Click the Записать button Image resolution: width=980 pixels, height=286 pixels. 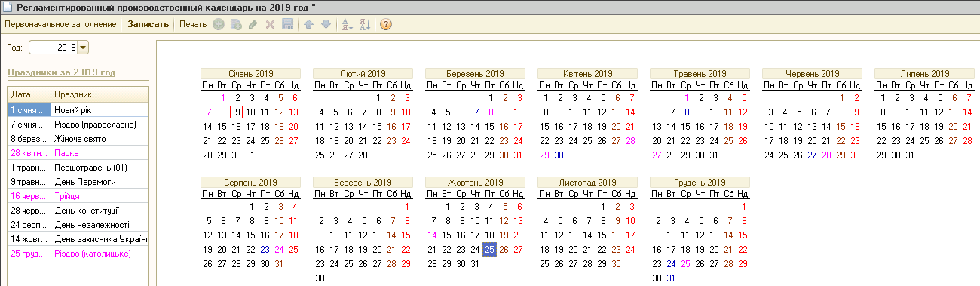[x=148, y=24]
